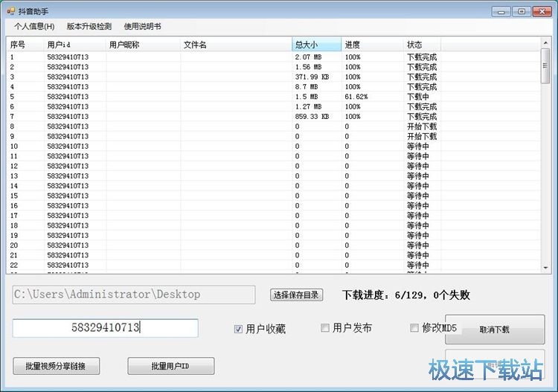This screenshot has width=558, height=392.
Task: Select row 2 with size 1.56 MB
Action: click(x=273, y=67)
